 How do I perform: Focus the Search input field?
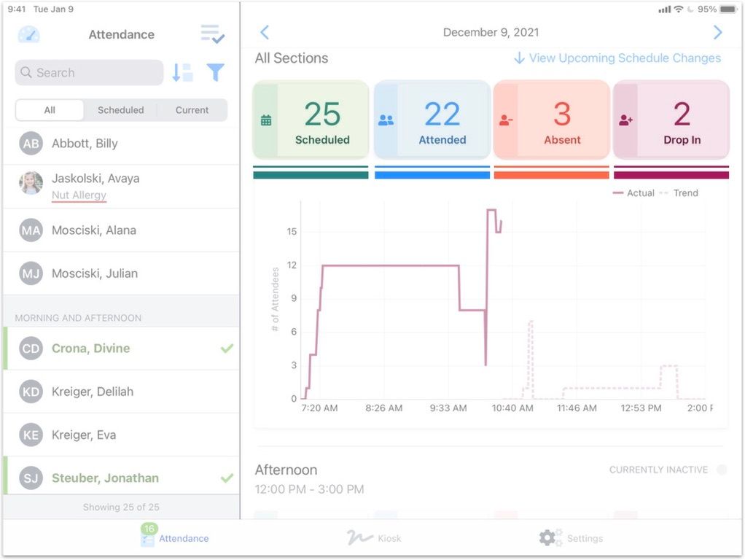pyautogui.click(x=89, y=72)
